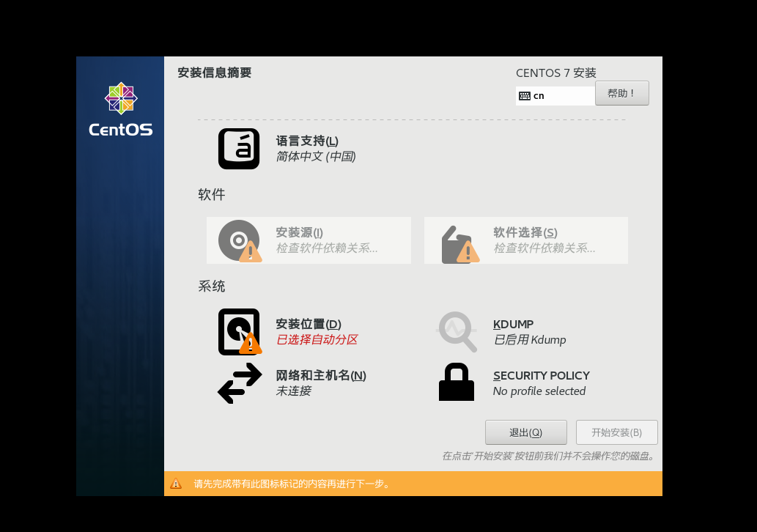Open 网络和主机名(N) network settings
This screenshot has width=757, height=532.
click(x=321, y=376)
